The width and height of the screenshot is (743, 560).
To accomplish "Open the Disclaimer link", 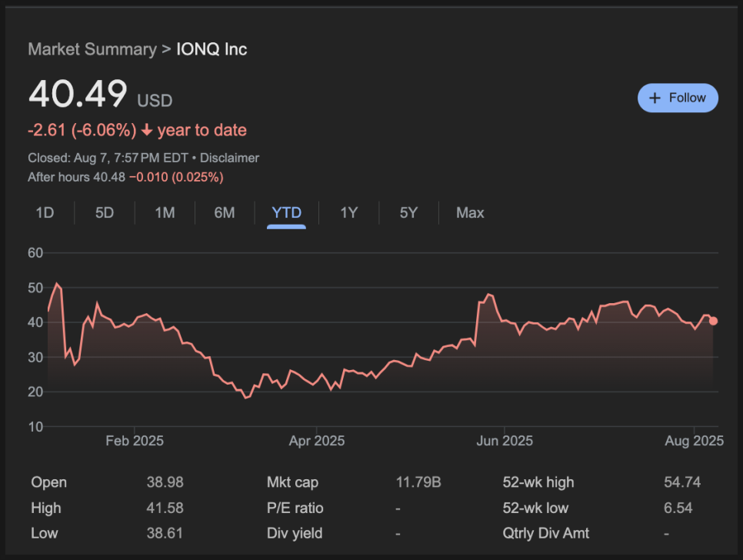I will click(229, 158).
